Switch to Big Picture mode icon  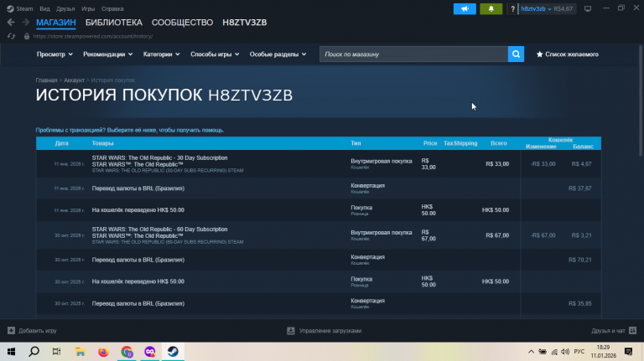point(588,8)
